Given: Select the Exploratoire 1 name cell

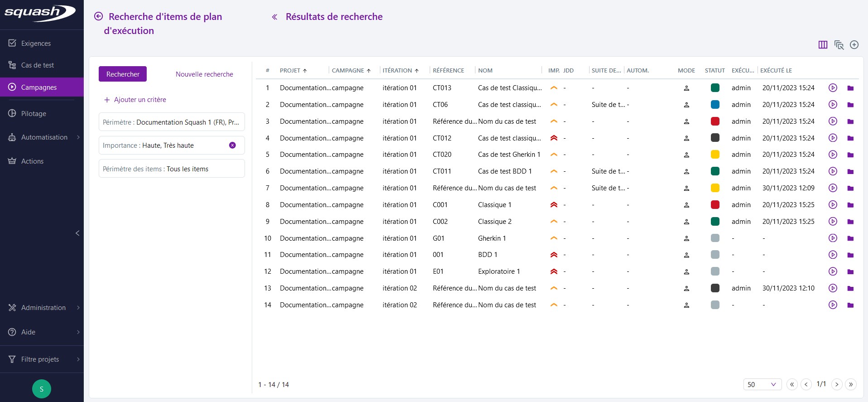Looking at the screenshot, I should click(499, 271).
